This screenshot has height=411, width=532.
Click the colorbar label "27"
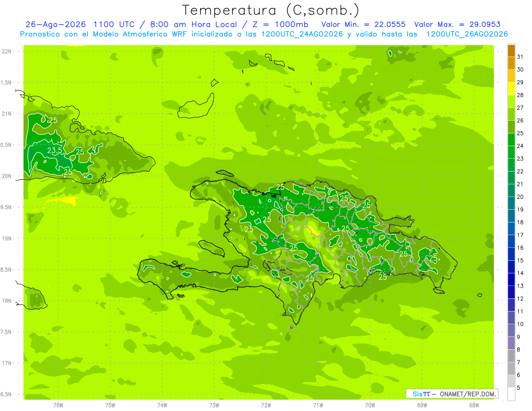(x=520, y=108)
